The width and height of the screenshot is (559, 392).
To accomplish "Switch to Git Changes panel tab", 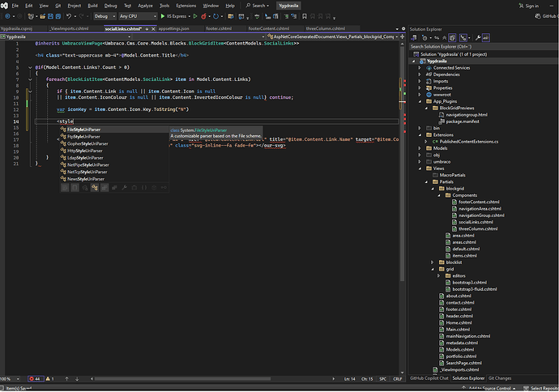I will coord(500,378).
